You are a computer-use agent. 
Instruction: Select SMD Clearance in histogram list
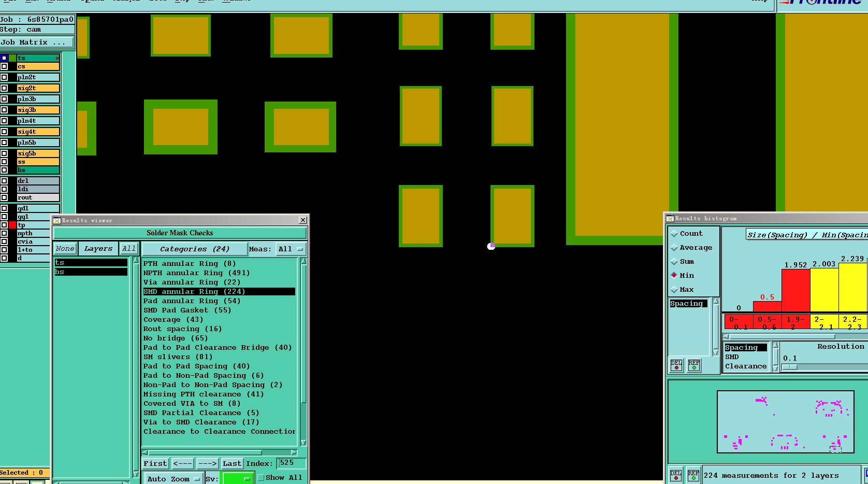(746, 362)
